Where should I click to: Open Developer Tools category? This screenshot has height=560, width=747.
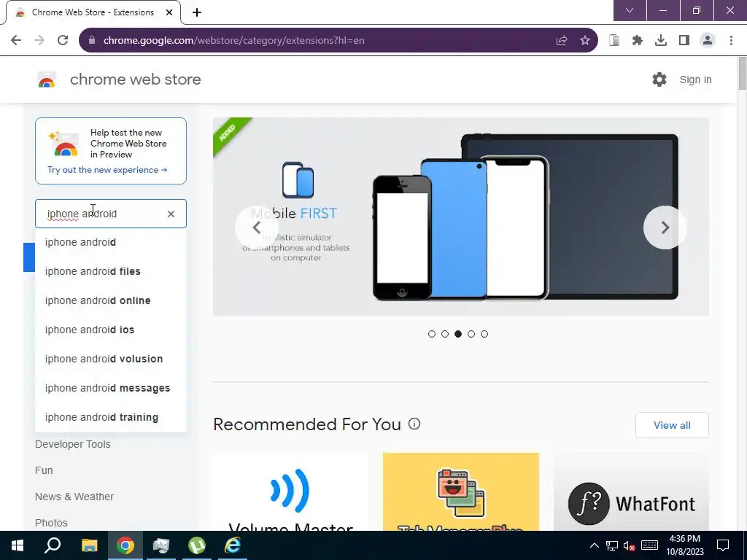pyautogui.click(x=73, y=444)
